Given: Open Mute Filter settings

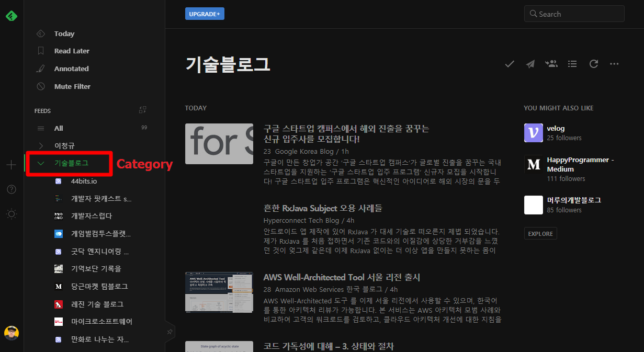Looking at the screenshot, I should pos(72,86).
